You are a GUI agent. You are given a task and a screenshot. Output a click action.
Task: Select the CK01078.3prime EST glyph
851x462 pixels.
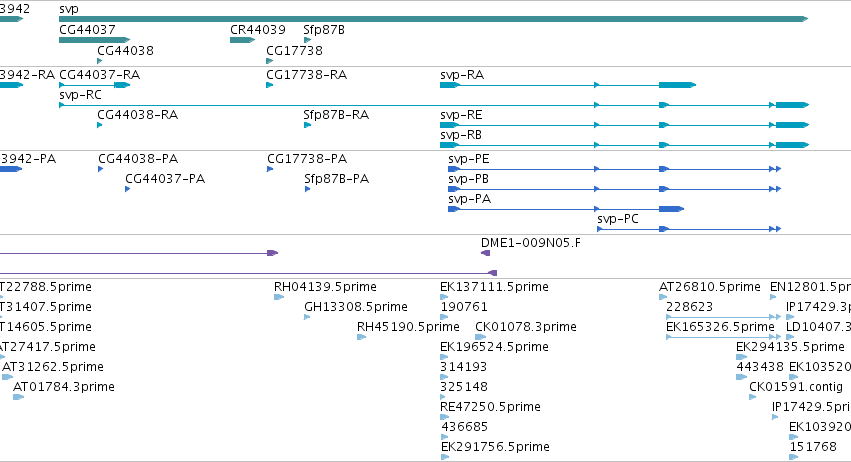[480, 337]
